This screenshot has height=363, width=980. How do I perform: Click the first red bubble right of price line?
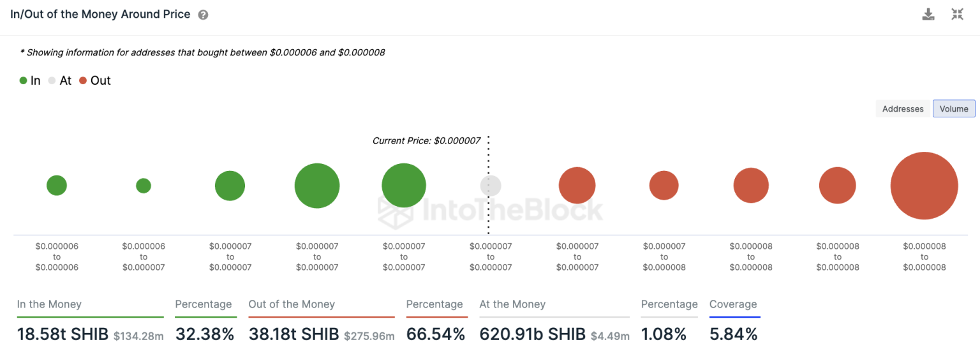pos(577,186)
